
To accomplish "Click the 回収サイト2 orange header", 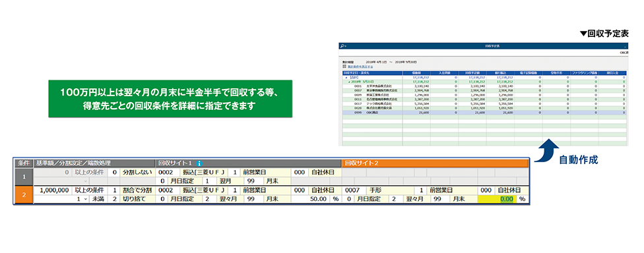I will (435, 163).
